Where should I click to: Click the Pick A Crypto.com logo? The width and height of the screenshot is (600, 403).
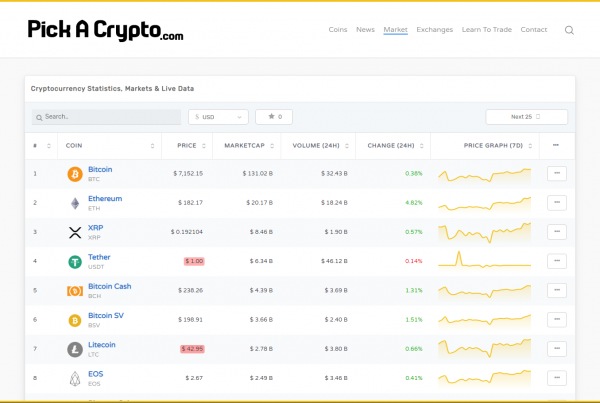tap(105, 30)
